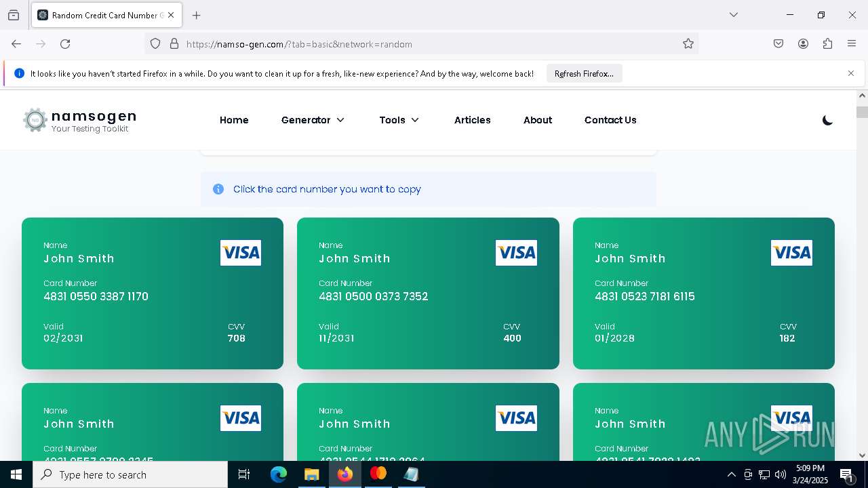Open File Explorer from the taskbar

click(311, 474)
